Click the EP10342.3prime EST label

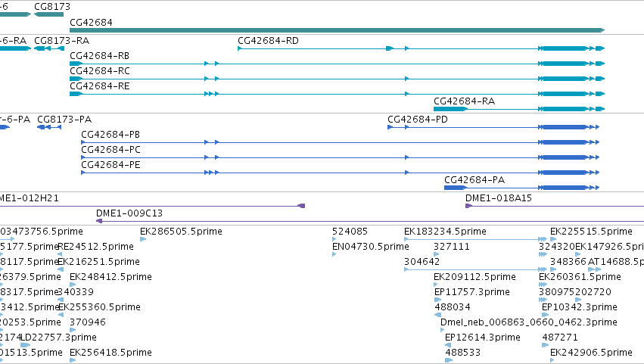(580, 307)
